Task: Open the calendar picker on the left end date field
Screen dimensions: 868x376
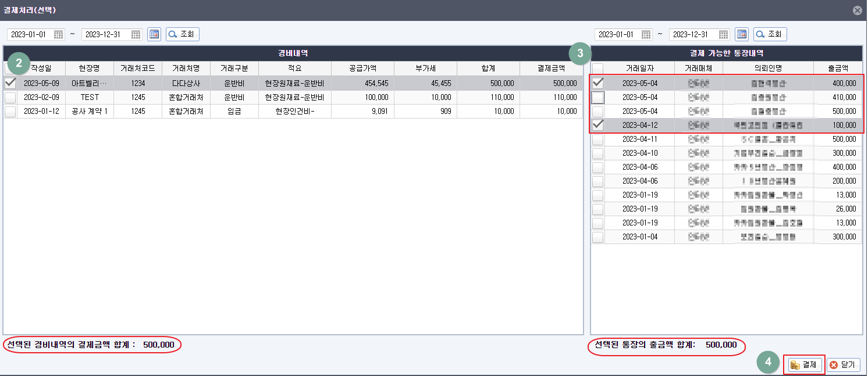Action: [x=136, y=34]
